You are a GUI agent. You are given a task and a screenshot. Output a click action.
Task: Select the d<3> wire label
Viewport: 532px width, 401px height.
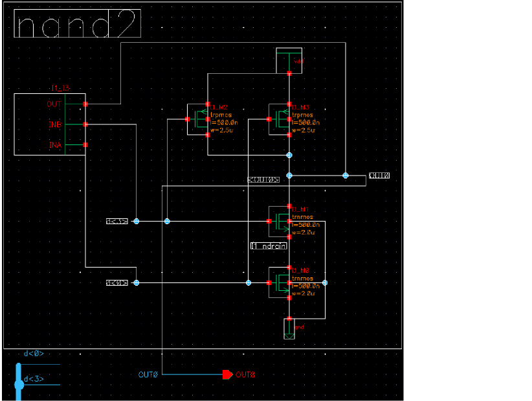tap(117, 222)
